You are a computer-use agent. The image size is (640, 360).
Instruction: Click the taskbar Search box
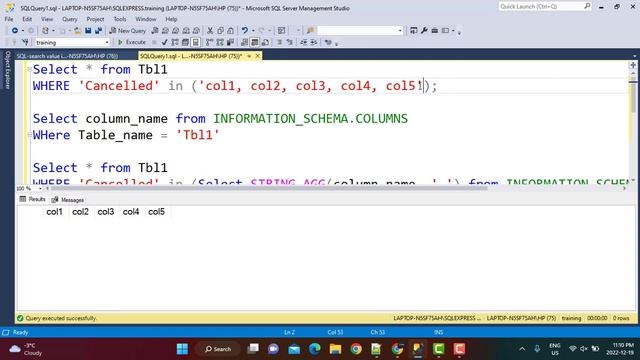(x=218, y=349)
